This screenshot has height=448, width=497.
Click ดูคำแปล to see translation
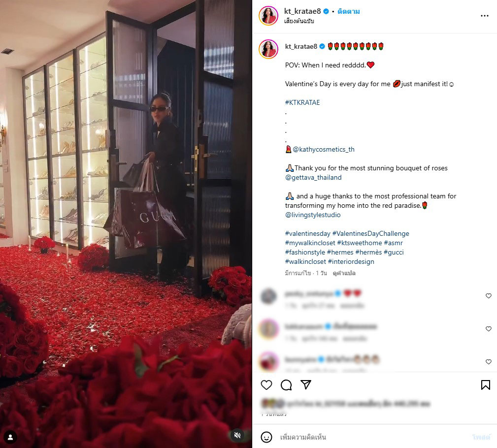344,273
